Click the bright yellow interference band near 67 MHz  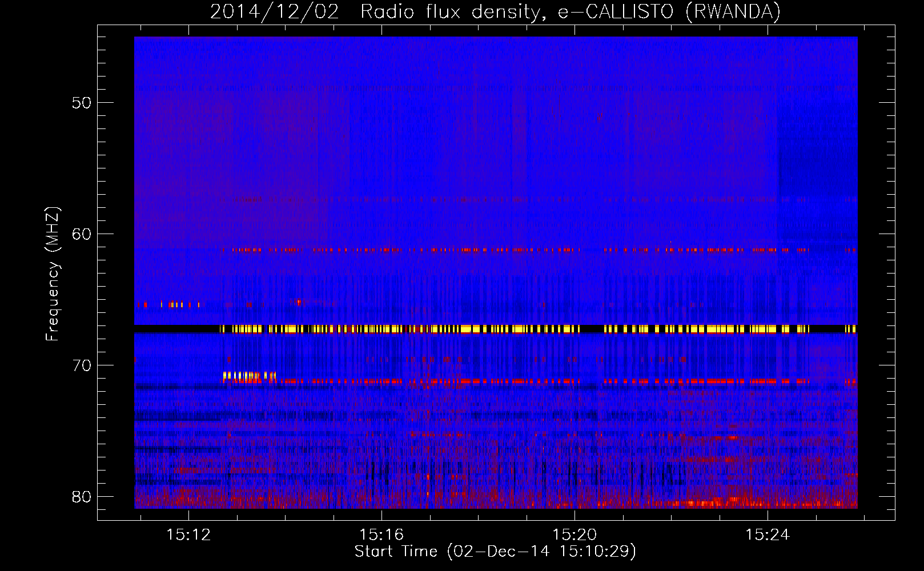tap(539, 329)
